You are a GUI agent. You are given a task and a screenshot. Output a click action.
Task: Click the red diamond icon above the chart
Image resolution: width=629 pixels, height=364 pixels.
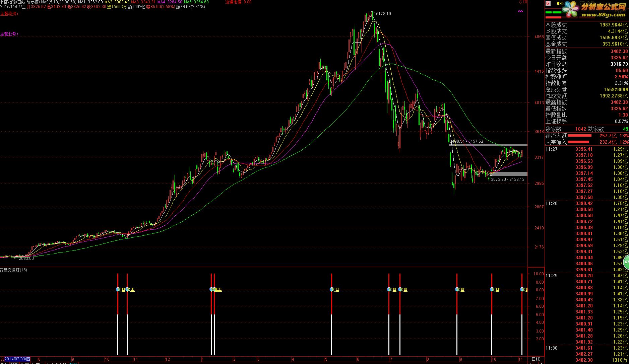pyautogui.click(x=520, y=2)
